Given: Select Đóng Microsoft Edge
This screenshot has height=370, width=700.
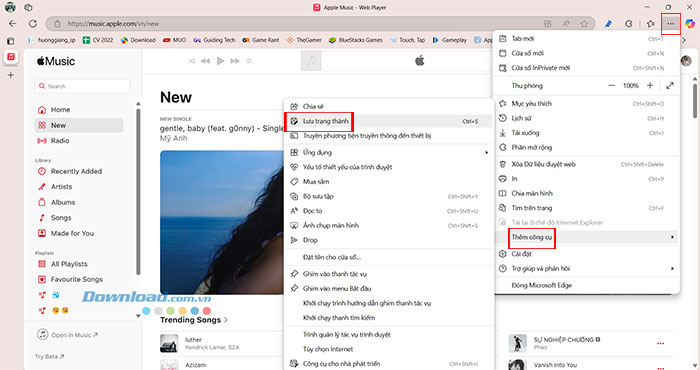Looking at the screenshot, I should [x=587, y=285].
